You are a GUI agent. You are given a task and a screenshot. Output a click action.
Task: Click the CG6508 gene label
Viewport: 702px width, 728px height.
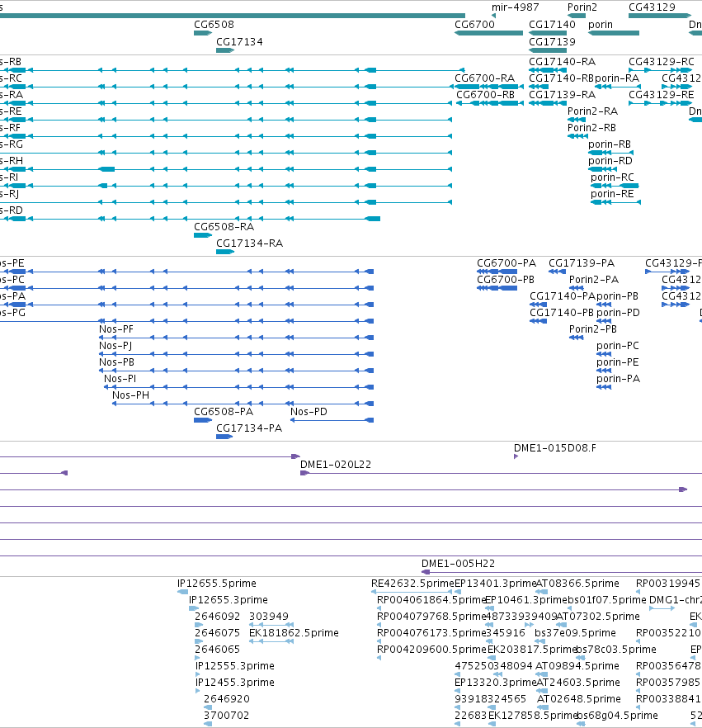(x=214, y=25)
